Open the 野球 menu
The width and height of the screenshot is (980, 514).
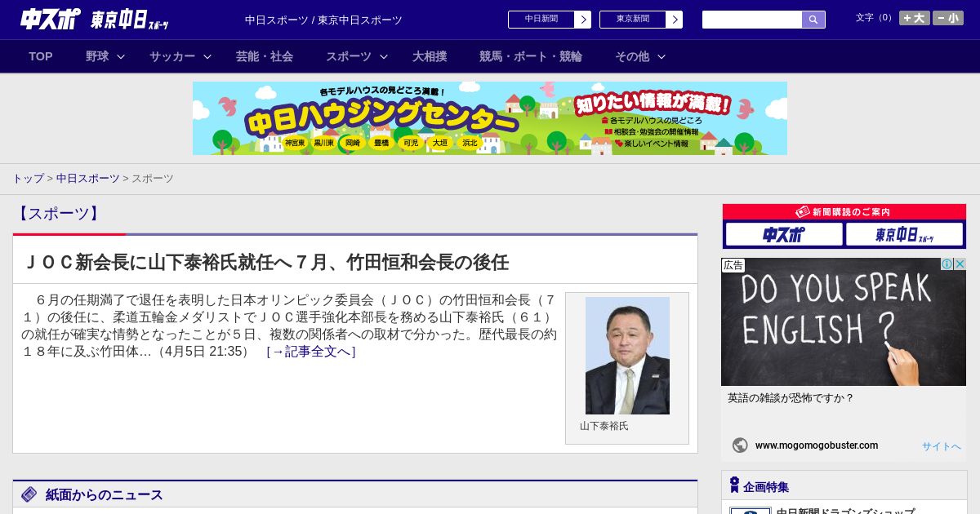coord(97,56)
